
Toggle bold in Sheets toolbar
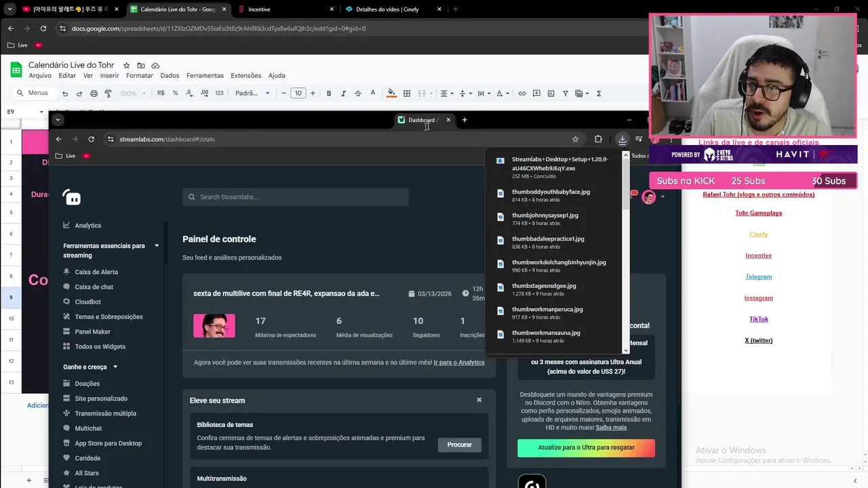tap(329, 94)
